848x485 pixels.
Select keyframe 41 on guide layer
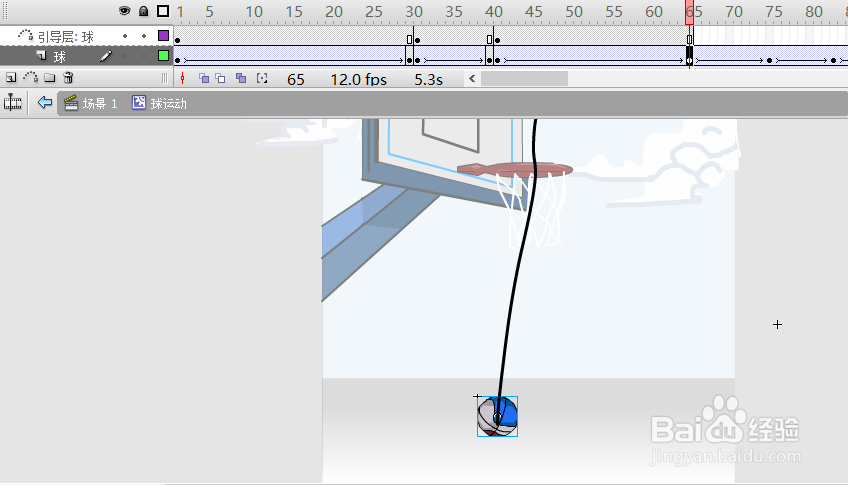(x=497, y=40)
